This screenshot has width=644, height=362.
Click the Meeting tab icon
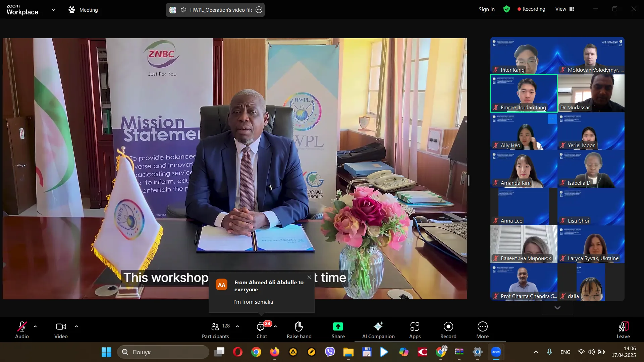[72, 10]
